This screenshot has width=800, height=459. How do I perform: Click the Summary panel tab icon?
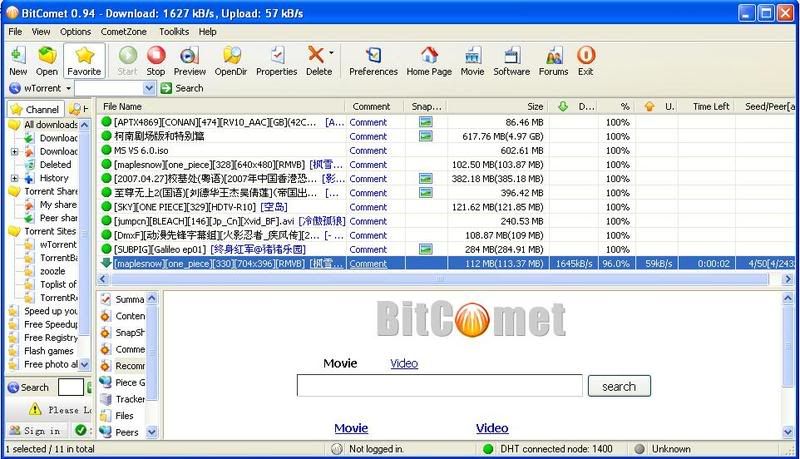(106, 299)
